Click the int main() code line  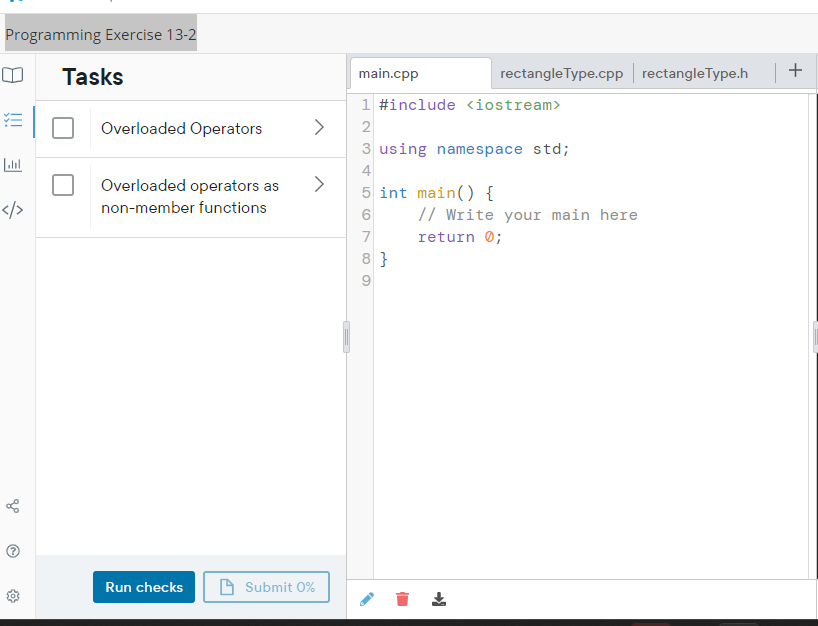(x=436, y=193)
